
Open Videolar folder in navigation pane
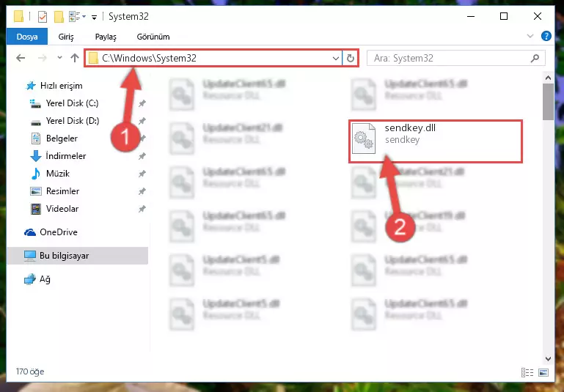click(x=62, y=209)
